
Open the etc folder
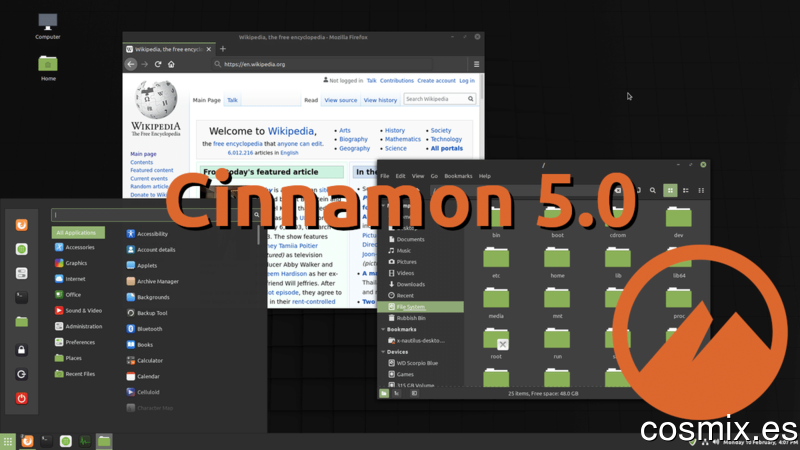496,263
